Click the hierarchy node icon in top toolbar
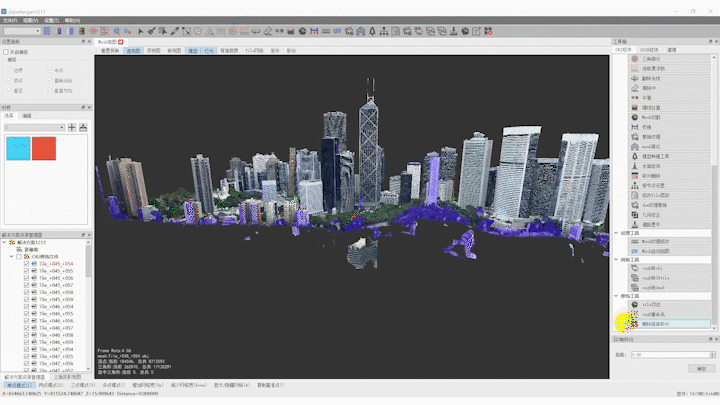720x405 pixels. coord(384,31)
